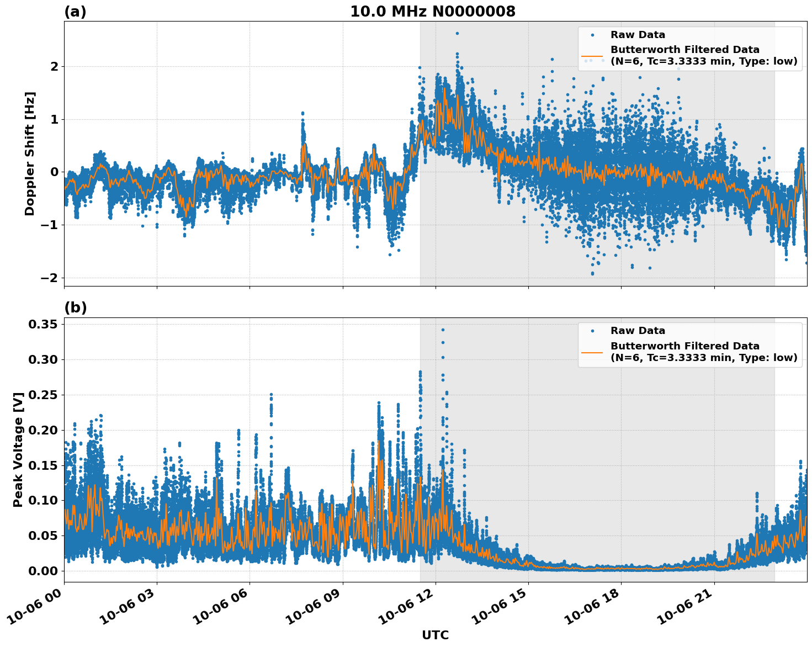Click the blue dot marker in top legend

[592, 35]
